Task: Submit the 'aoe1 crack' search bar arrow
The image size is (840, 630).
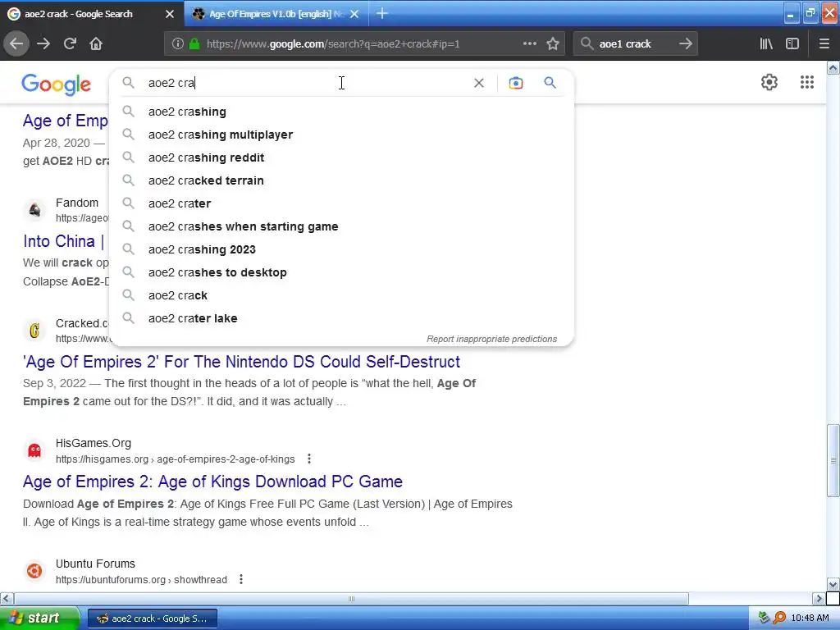Action: pyautogui.click(x=685, y=44)
